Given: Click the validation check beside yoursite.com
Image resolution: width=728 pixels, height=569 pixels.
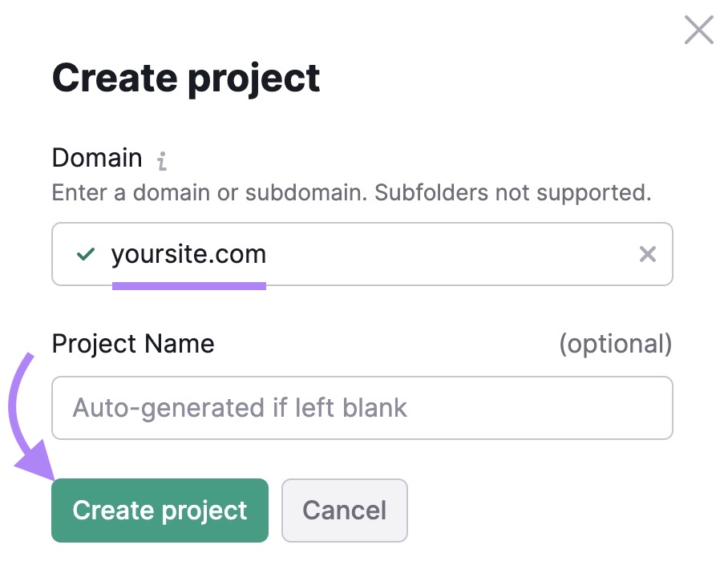Looking at the screenshot, I should pos(85,254).
